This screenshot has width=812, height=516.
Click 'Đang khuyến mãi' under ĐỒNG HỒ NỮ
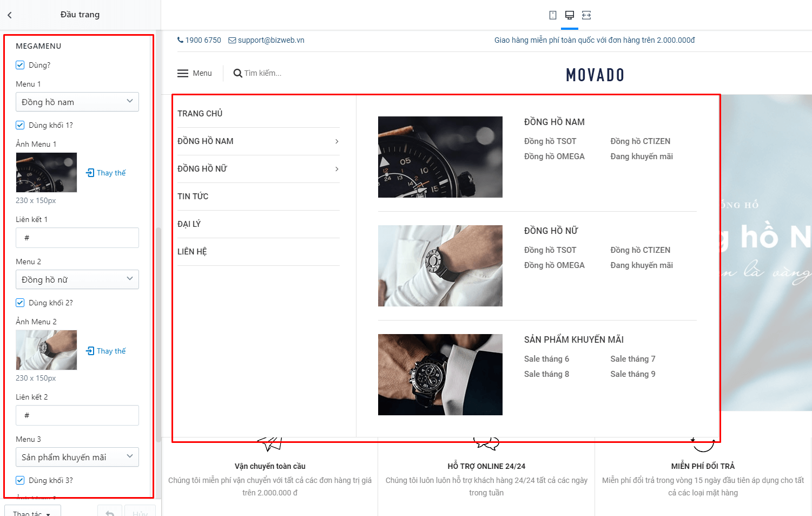642,265
